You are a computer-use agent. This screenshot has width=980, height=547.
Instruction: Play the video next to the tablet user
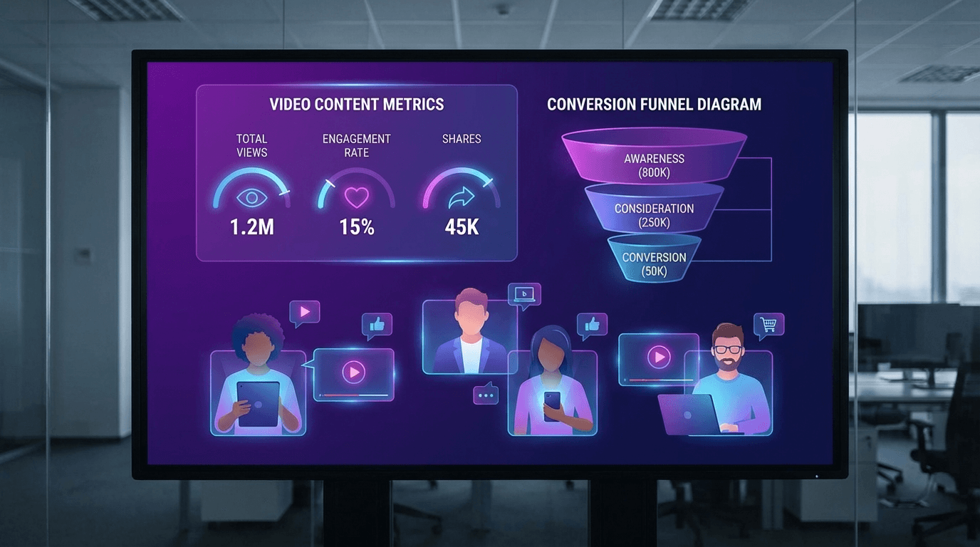[x=354, y=371]
